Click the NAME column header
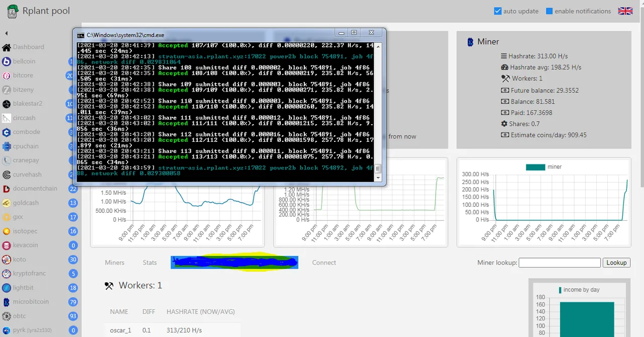 pyautogui.click(x=119, y=312)
